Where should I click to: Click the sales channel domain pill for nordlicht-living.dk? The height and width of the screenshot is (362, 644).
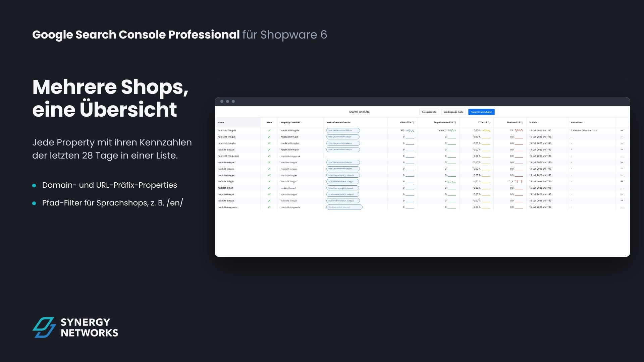point(343,162)
